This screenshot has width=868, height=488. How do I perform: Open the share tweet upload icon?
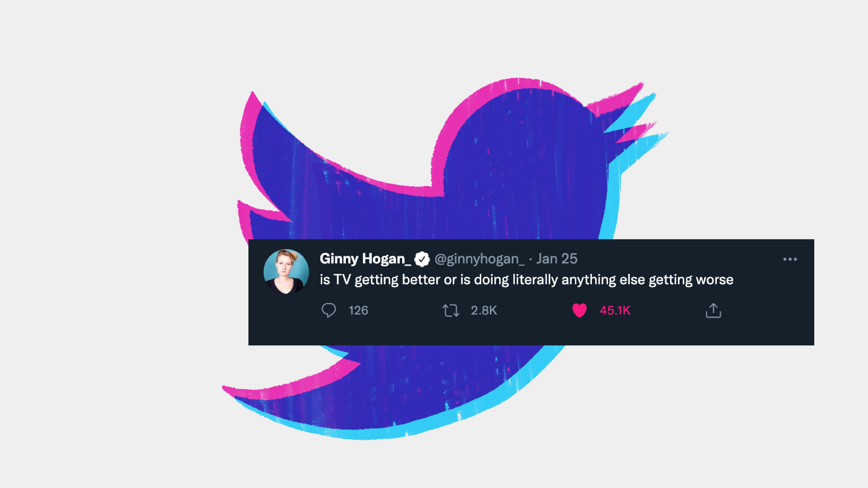coord(713,310)
